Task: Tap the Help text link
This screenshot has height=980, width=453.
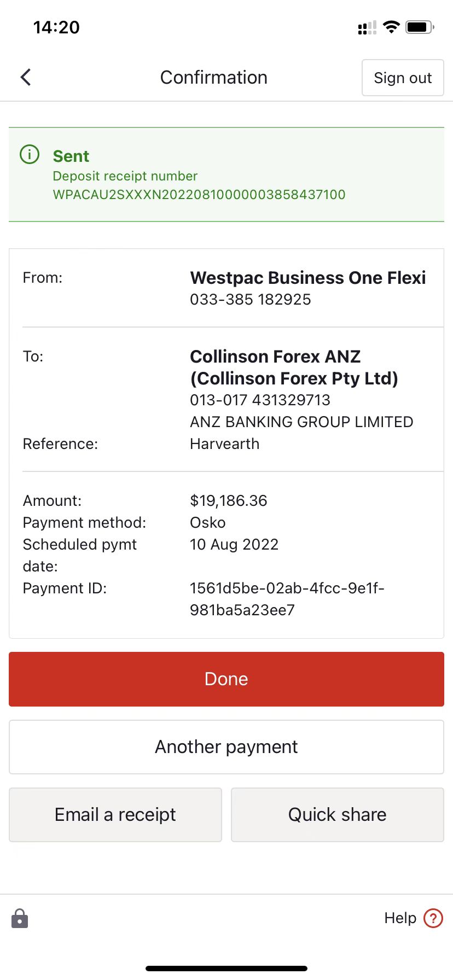Action: pos(400,918)
